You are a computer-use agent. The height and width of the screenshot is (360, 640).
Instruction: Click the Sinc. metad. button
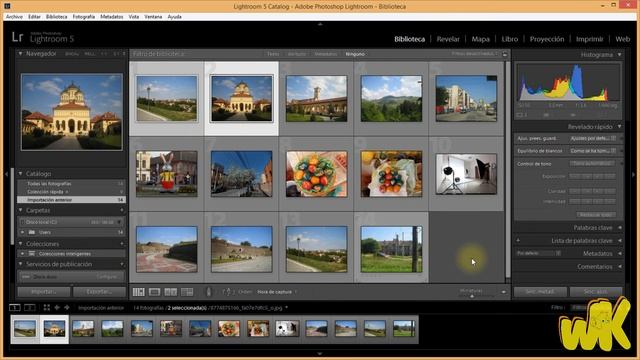[x=540, y=292]
